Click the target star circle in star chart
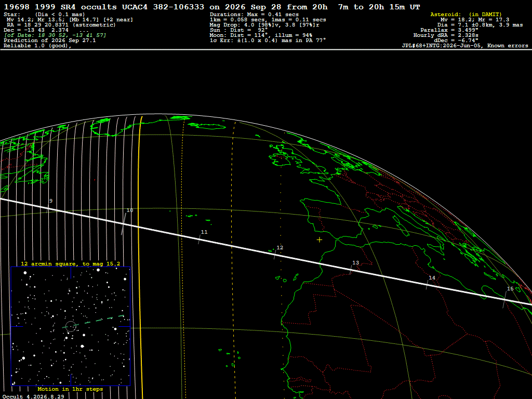The image size is (532, 399). pos(71,326)
